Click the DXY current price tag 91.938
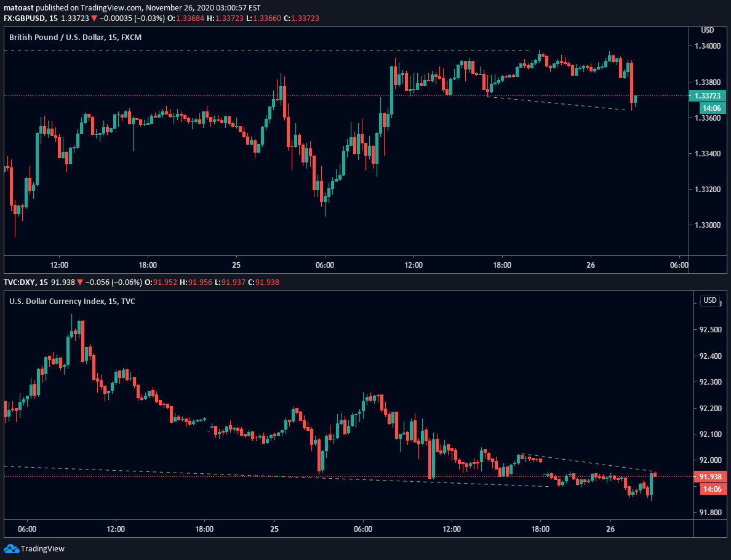 (711, 476)
